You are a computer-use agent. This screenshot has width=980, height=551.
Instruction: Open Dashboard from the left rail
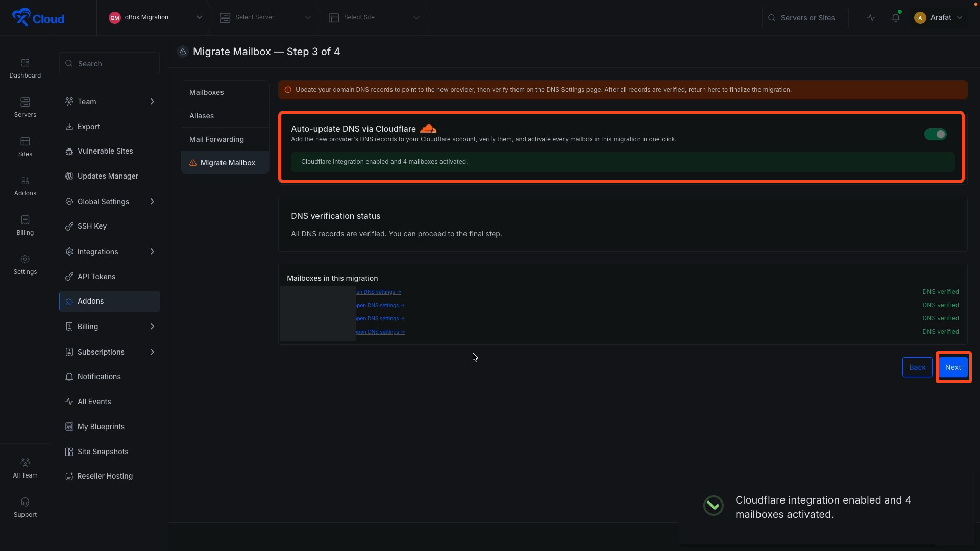[25, 68]
